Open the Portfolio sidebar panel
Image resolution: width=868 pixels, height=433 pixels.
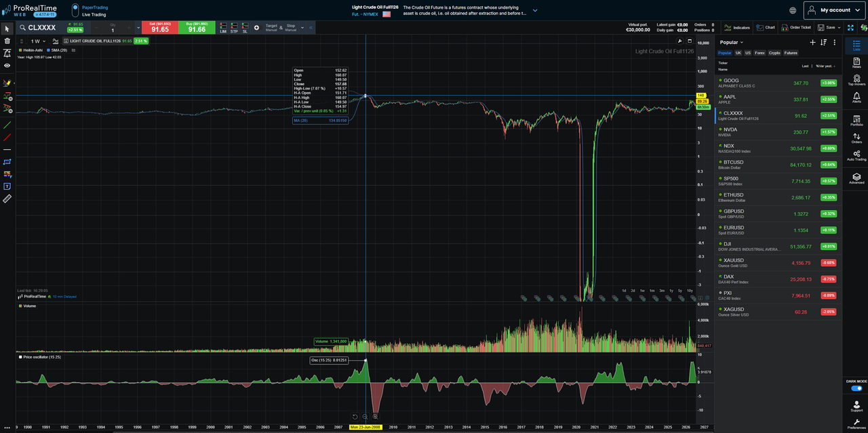(x=856, y=121)
